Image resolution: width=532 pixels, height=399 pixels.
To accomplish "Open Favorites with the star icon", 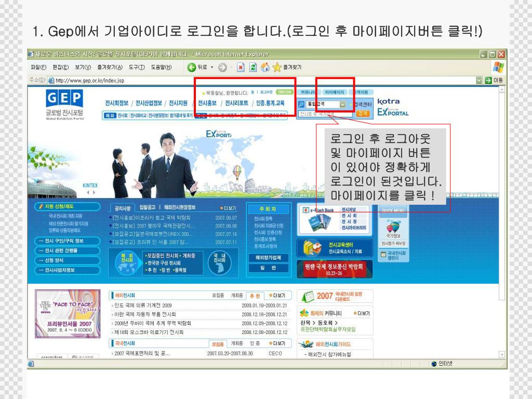I will coord(277,67).
